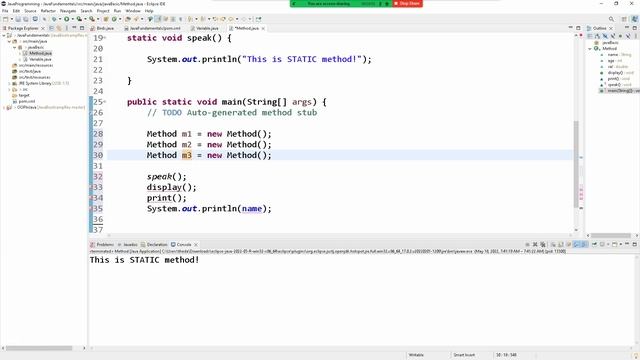Open the File menu

[5, 11]
